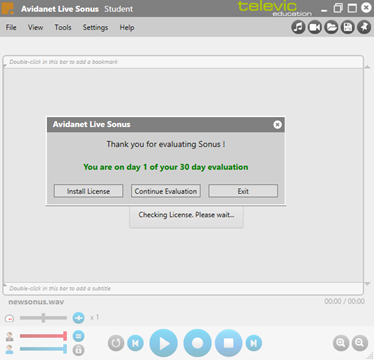Viewport: 374px width, 360px height.
Task: Open the Help menu
Action: tap(127, 27)
